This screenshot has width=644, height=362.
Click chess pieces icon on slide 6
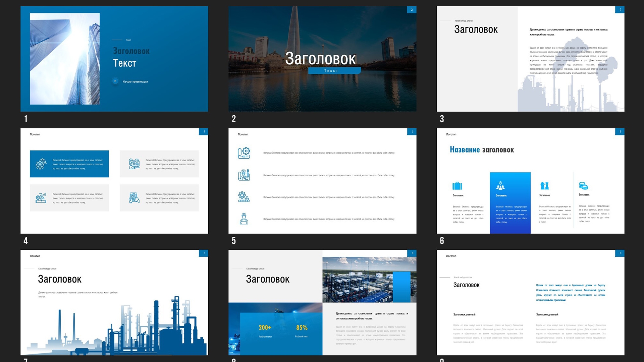(544, 186)
